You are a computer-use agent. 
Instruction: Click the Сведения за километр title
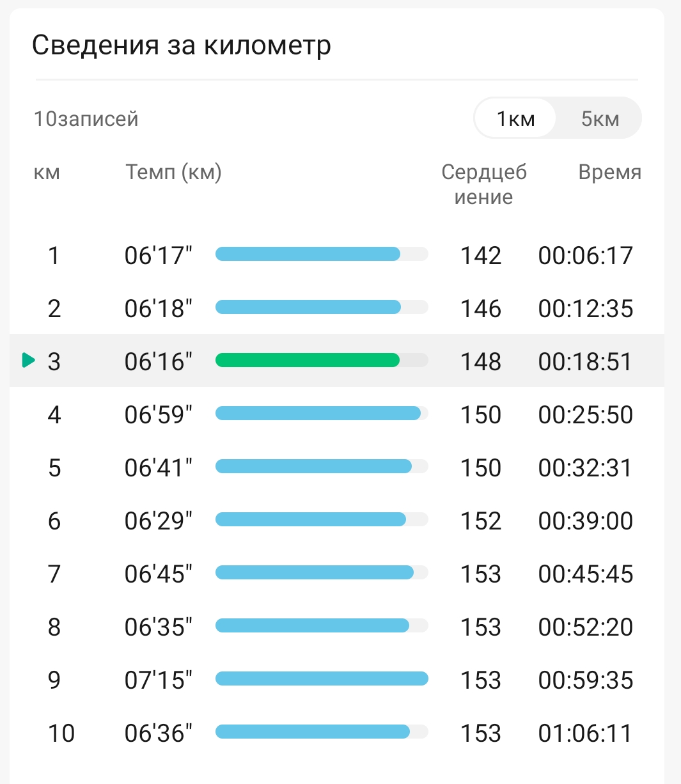tap(182, 45)
